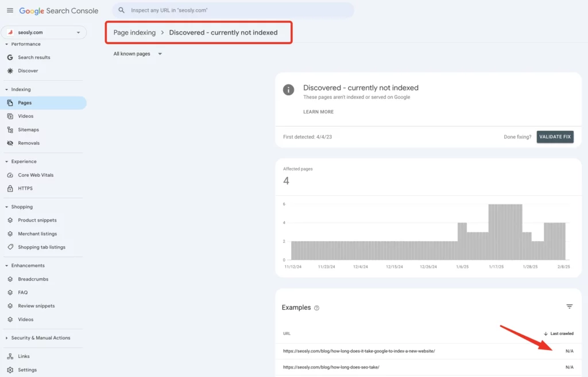588x377 pixels.
Task: Click the hamburger menu icon
Action: pos(10,10)
